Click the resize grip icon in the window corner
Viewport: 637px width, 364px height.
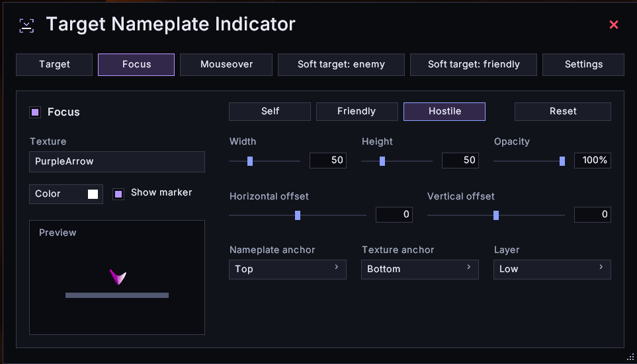(x=630, y=357)
